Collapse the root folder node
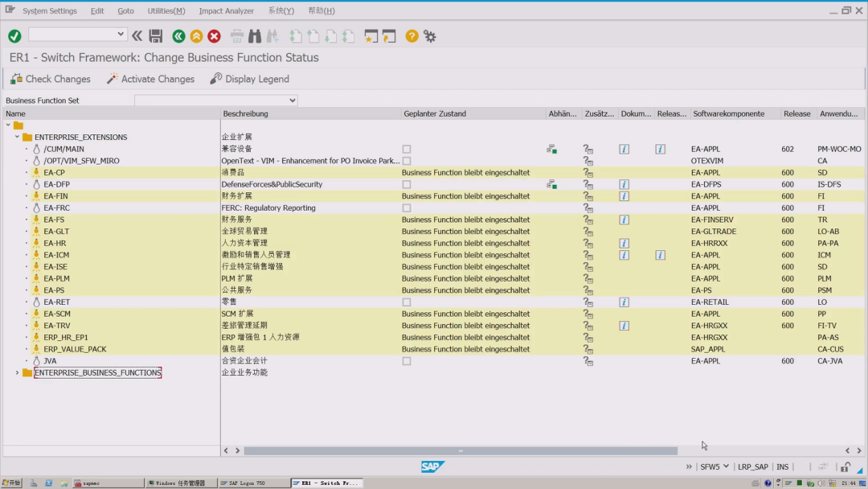This screenshot has height=489, width=868. (x=8, y=125)
